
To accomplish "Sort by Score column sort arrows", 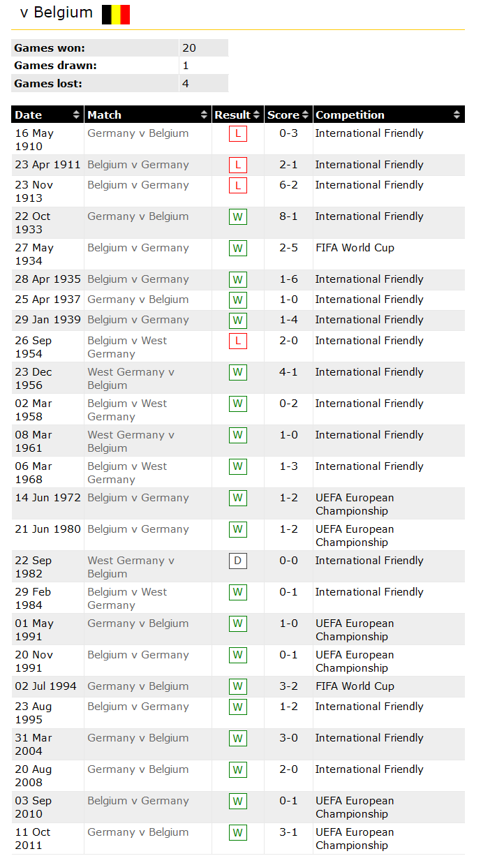I will pyautogui.click(x=305, y=115).
